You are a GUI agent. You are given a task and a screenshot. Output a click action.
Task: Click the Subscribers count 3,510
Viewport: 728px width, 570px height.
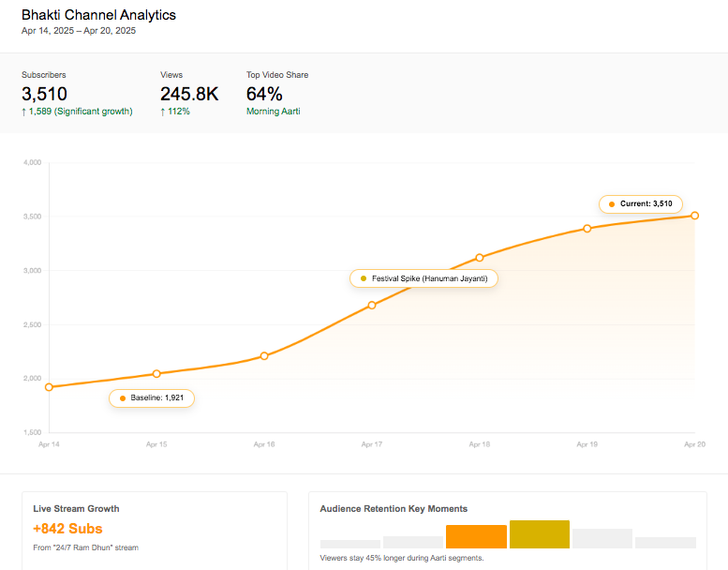point(44,94)
